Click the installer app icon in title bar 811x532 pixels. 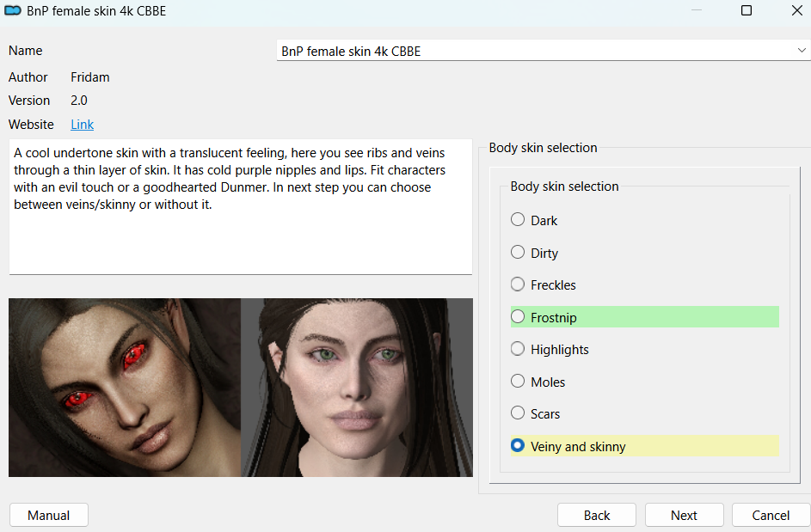[x=13, y=11]
